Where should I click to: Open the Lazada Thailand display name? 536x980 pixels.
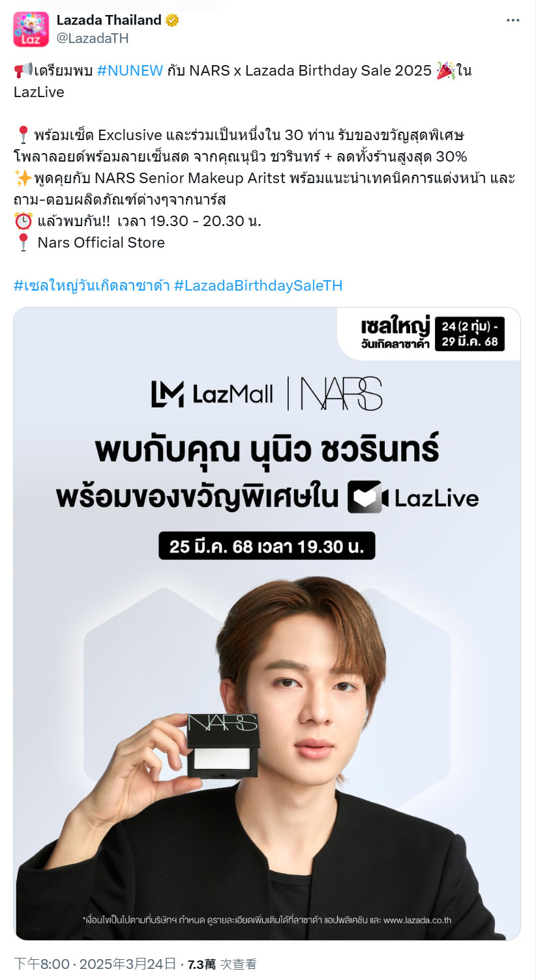[109, 20]
